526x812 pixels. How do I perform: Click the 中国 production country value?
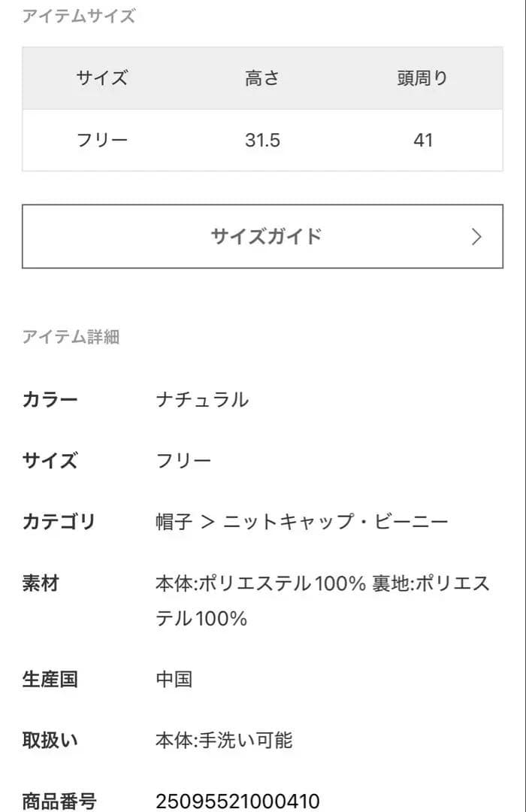[174, 680]
